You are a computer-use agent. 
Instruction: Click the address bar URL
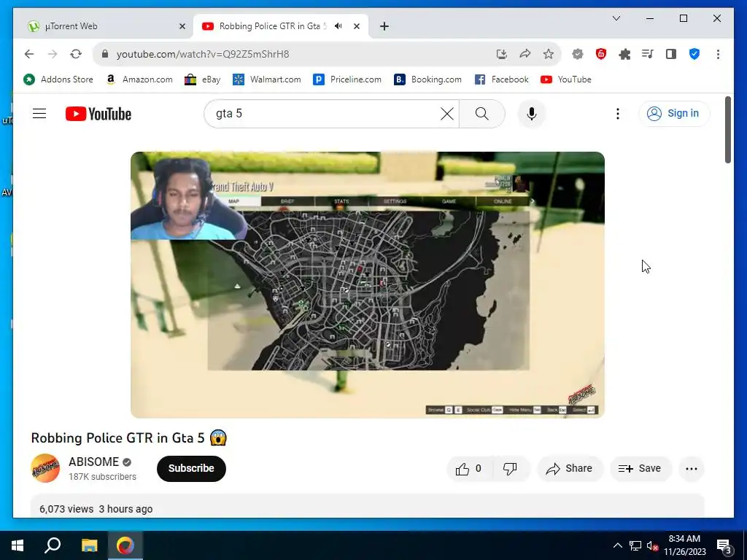tap(203, 54)
